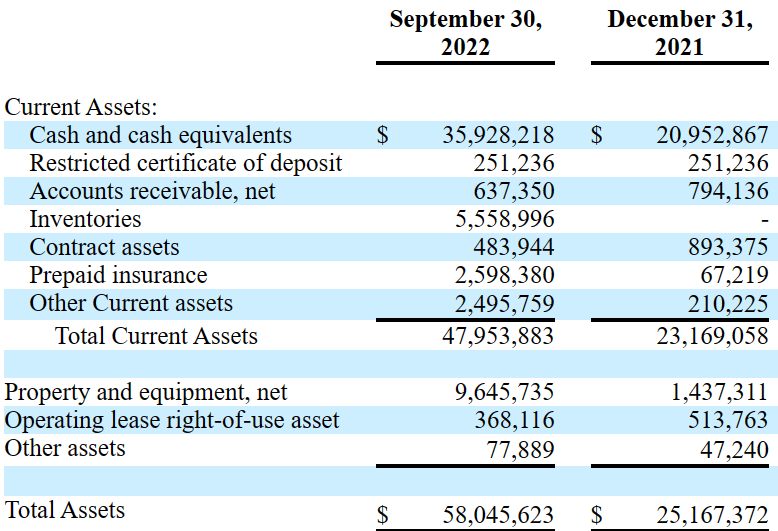The width and height of the screenshot is (778, 531).
Task: Select the Total Assets row label
Action: 65,510
